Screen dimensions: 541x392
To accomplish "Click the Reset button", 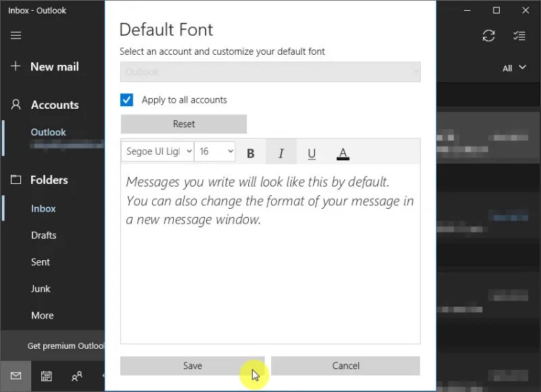I will [183, 124].
